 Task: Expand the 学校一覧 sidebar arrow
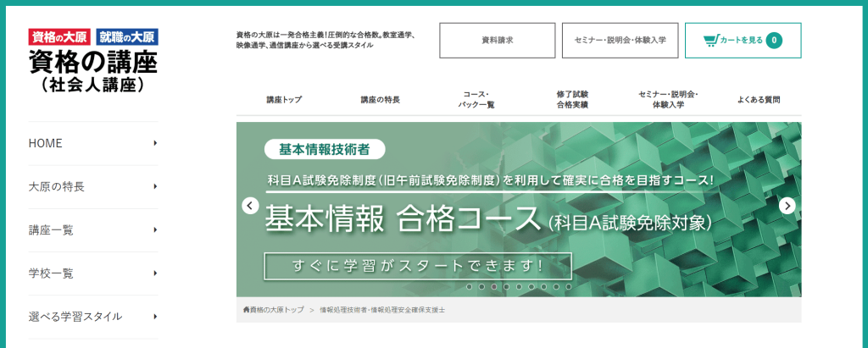click(156, 273)
